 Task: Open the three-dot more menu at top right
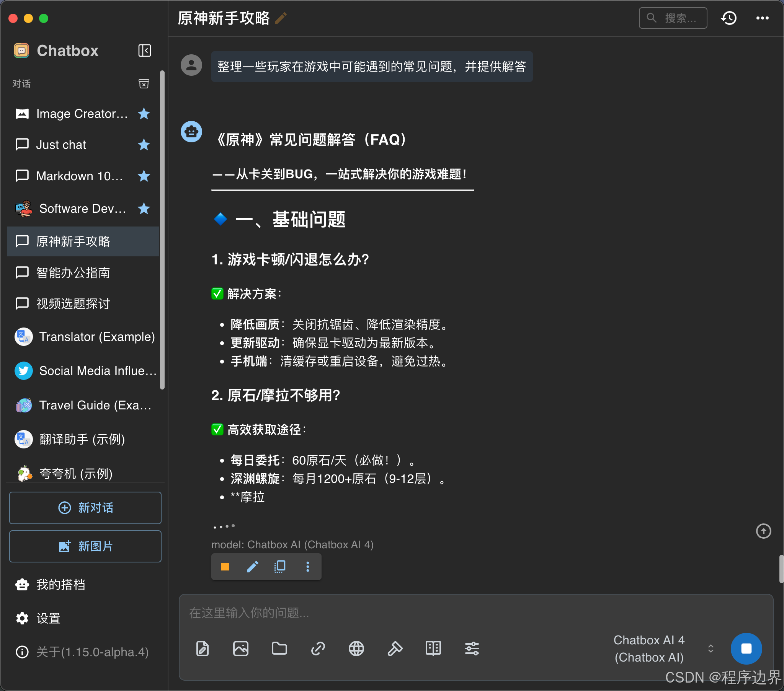(x=762, y=18)
